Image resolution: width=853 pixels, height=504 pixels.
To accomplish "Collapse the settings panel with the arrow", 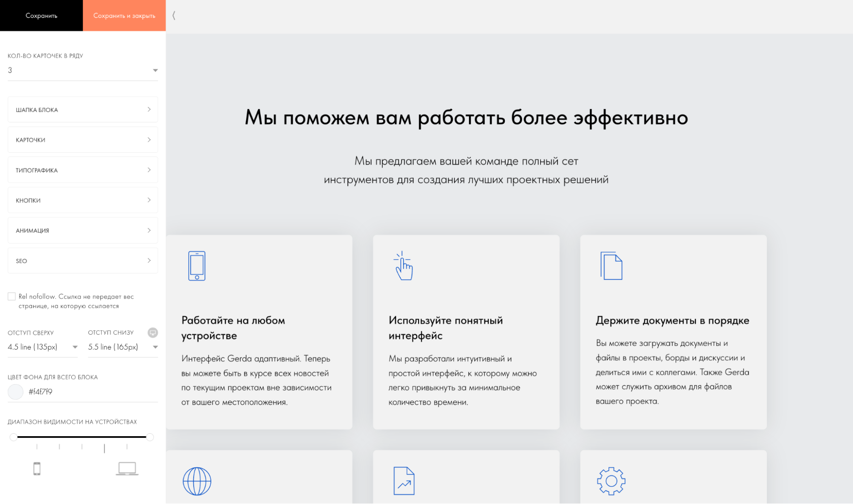I will point(174,16).
